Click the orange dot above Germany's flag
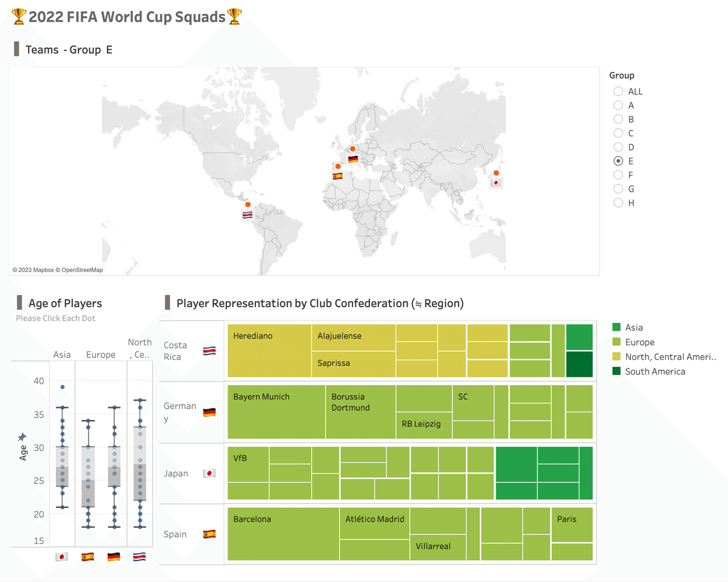Viewport: 728px width, 582px height. pyautogui.click(x=352, y=149)
